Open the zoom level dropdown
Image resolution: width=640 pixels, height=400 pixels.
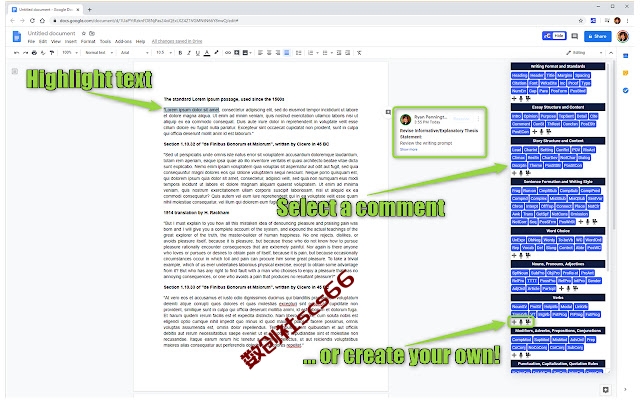click(x=70, y=53)
